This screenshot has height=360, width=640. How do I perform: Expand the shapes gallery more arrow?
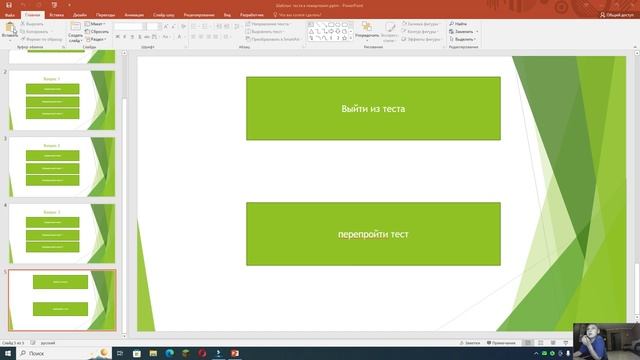click(x=351, y=39)
